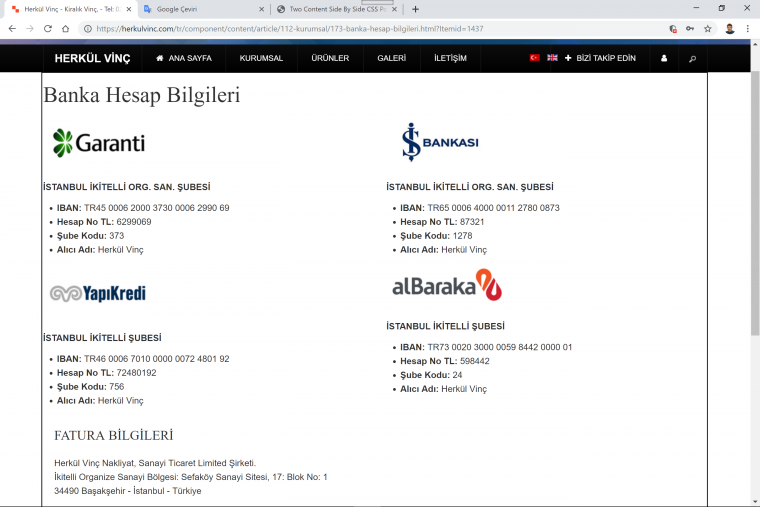Screen dimensions: 760x507
Task: Close the Herkül Vinç tab
Action: pos(129,9)
